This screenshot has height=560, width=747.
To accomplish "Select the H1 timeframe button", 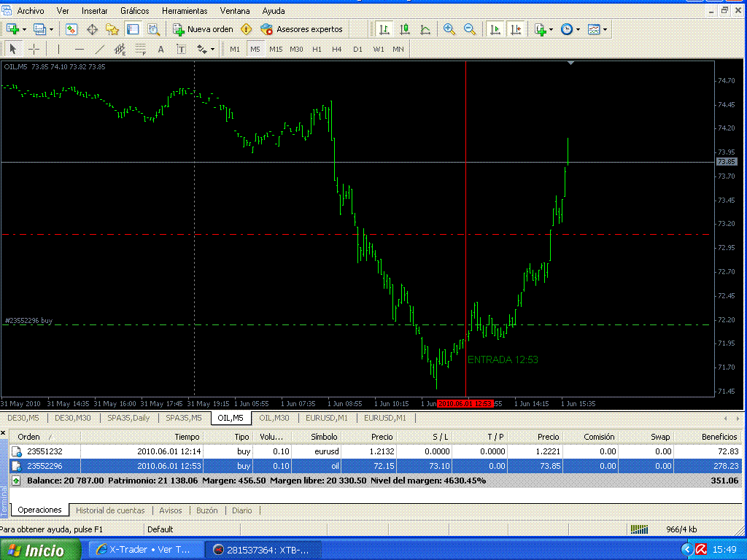I will [x=317, y=49].
